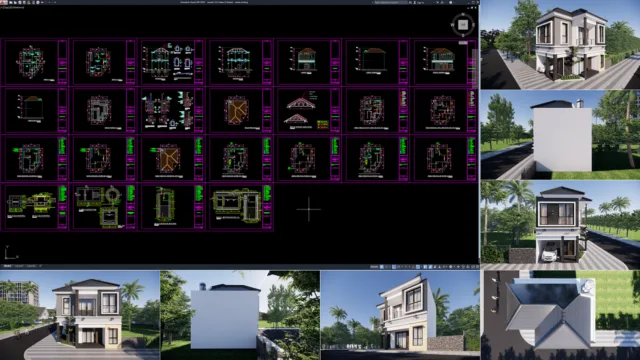The height and width of the screenshot is (360, 640).
Task: Toggle snap mode in the status bar
Action: [387, 267]
